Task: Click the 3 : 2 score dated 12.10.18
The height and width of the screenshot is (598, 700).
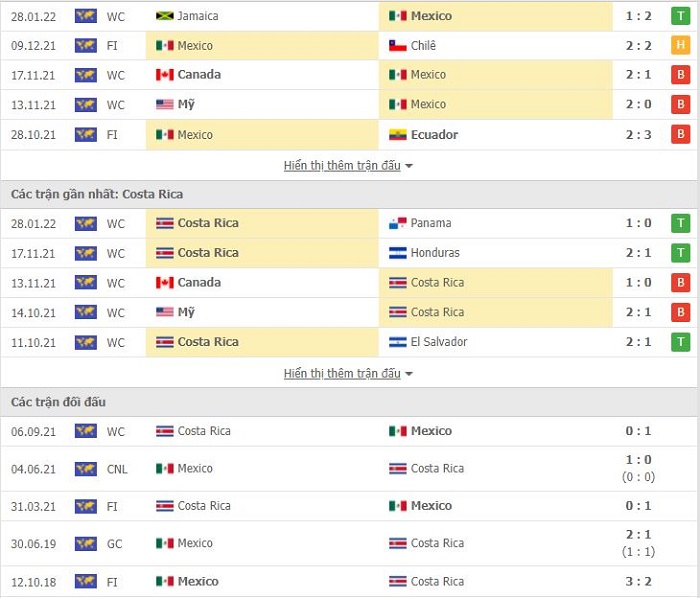Action: (638, 581)
